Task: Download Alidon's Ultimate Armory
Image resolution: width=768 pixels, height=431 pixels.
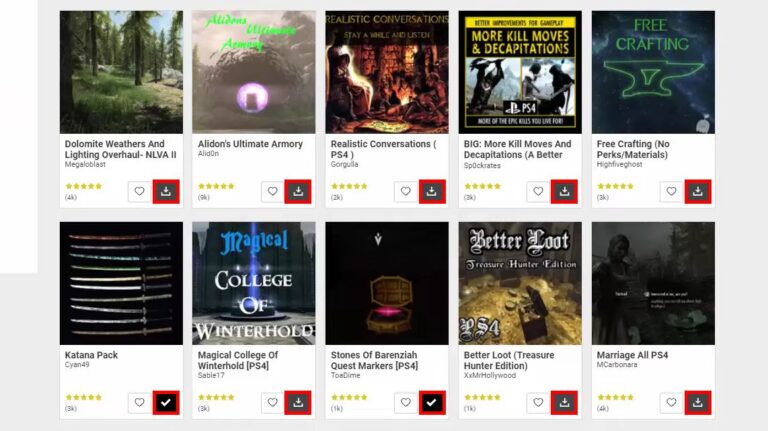Action: (x=298, y=192)
